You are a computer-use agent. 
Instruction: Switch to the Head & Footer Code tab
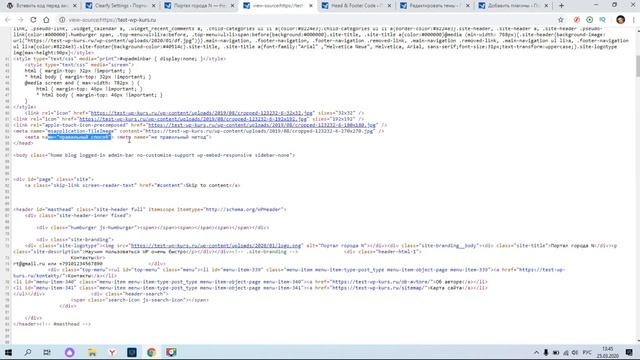(356, 6)
